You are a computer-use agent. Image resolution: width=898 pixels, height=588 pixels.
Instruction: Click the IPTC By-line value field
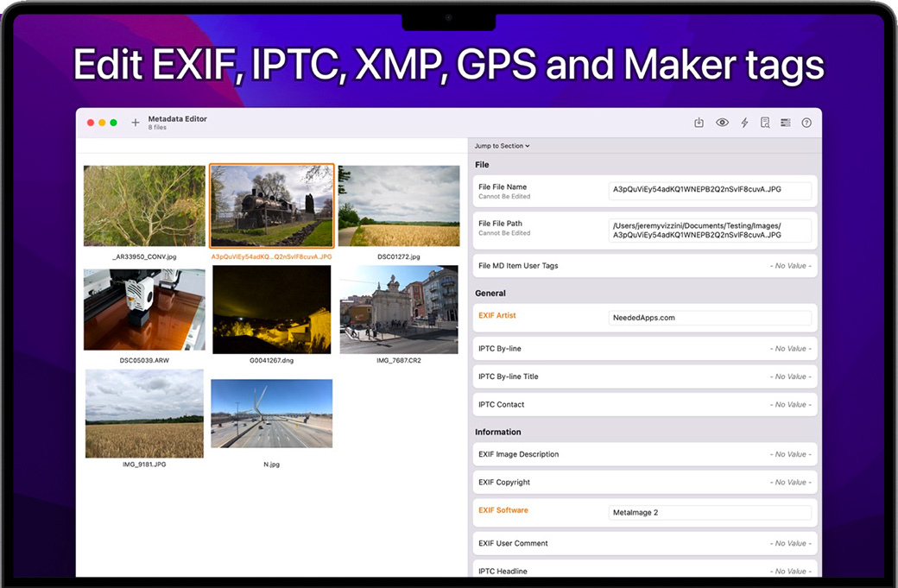tap(710, 349)
